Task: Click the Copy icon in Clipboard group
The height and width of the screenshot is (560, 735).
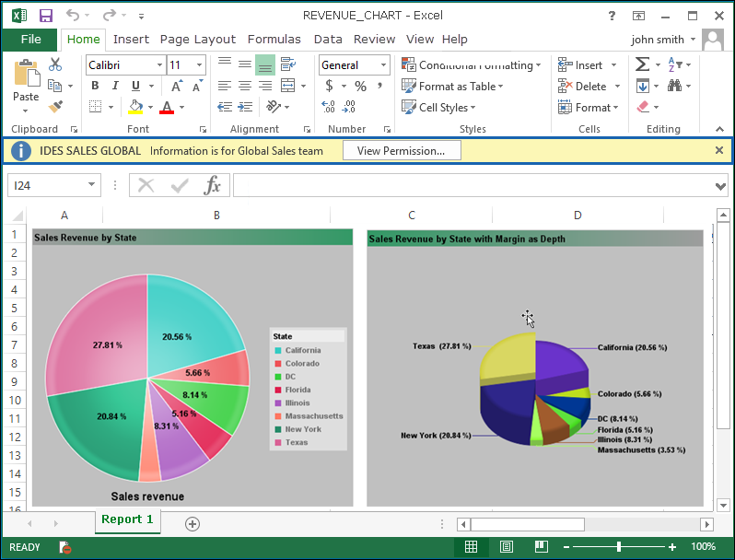Action: (55, 86)
